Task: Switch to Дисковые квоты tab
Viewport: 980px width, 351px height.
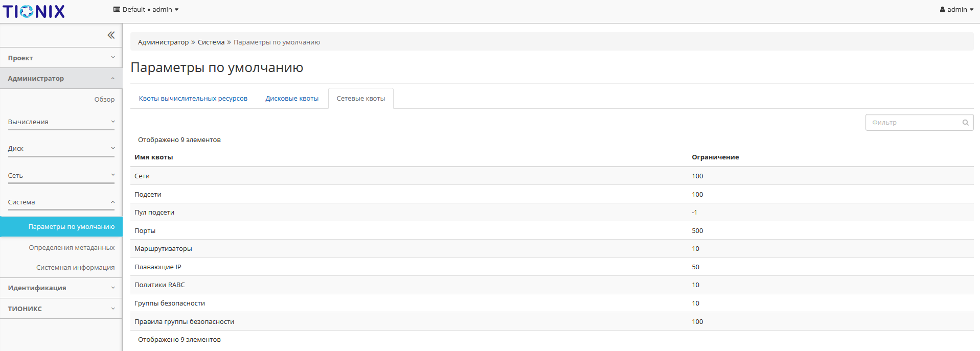Action: [292, 99]
